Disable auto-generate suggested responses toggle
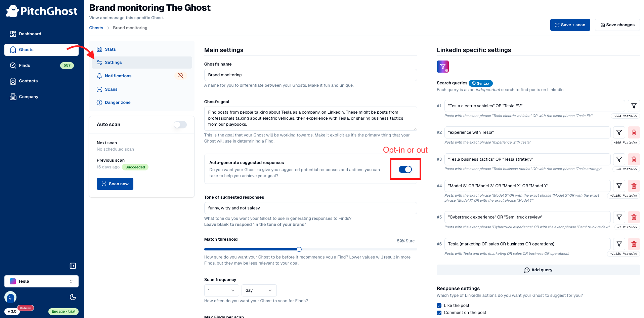Image resolution: width=644 pixels, height=318 pixels. 405,169
